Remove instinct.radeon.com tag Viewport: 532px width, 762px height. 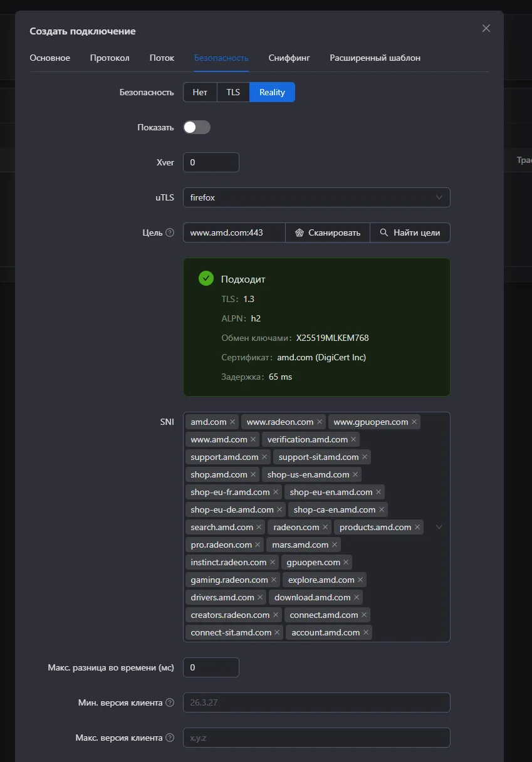pyautogui.click(x=273, y=563)
